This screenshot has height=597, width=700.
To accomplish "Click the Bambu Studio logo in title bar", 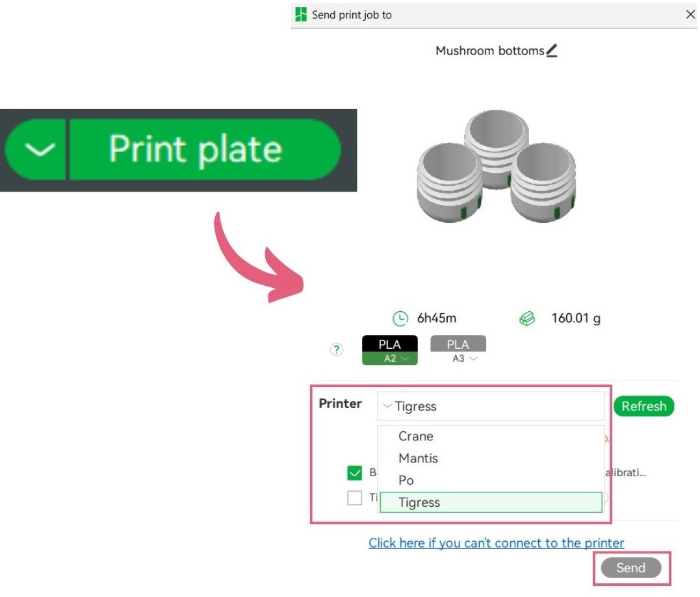I will 301,15.
